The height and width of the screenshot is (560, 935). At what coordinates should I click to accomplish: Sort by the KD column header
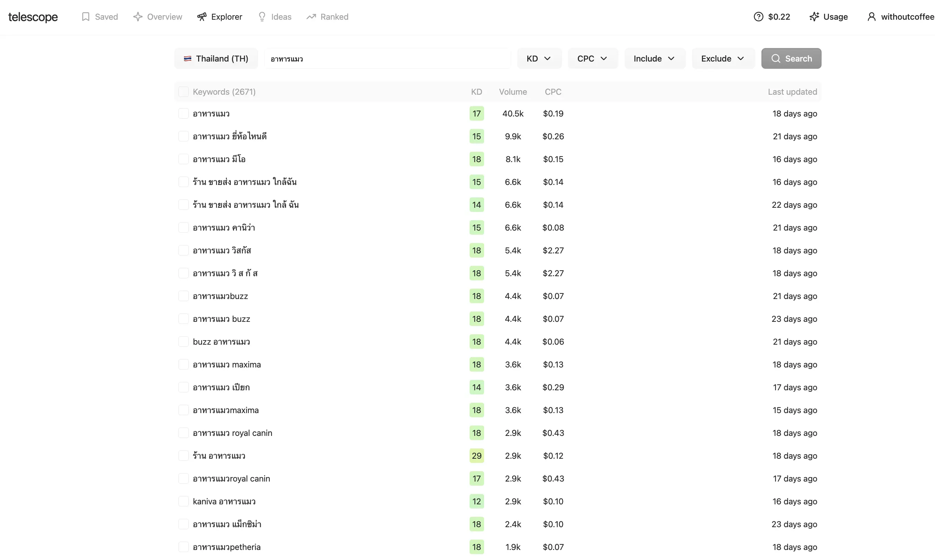(x=476, y=92)
